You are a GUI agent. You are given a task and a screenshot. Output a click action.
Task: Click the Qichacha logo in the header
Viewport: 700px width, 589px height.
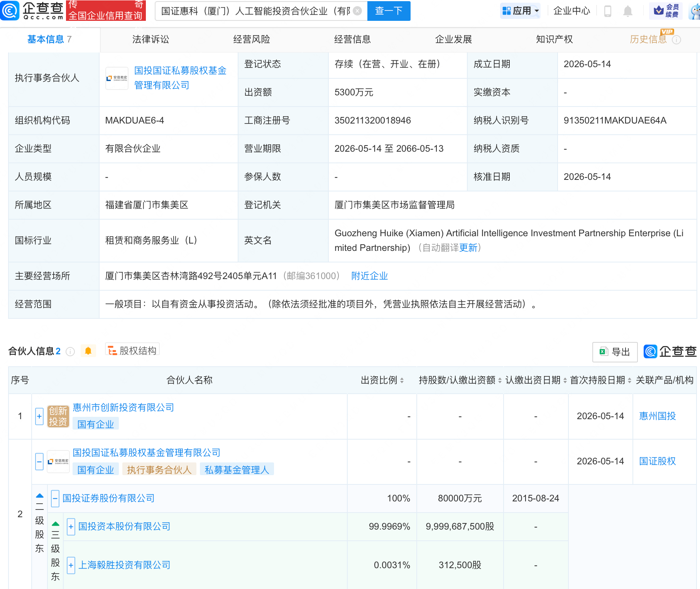(x=32, y=10)
